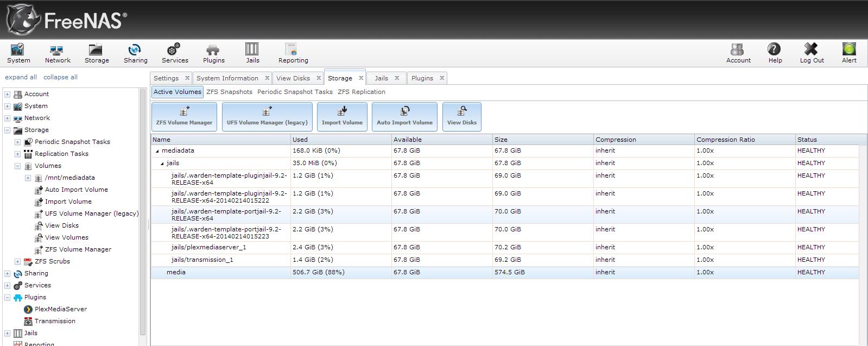Expand the Account tree node
Image resolution: width=868 pixels, height=346 pixels.
(x=7, y=94)
